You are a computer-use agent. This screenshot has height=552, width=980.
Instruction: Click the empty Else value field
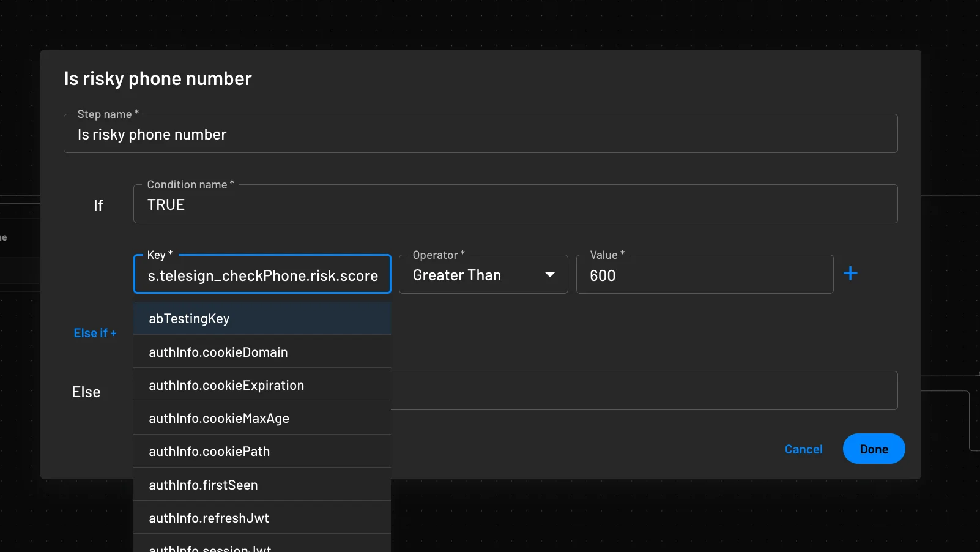[645, 390]
